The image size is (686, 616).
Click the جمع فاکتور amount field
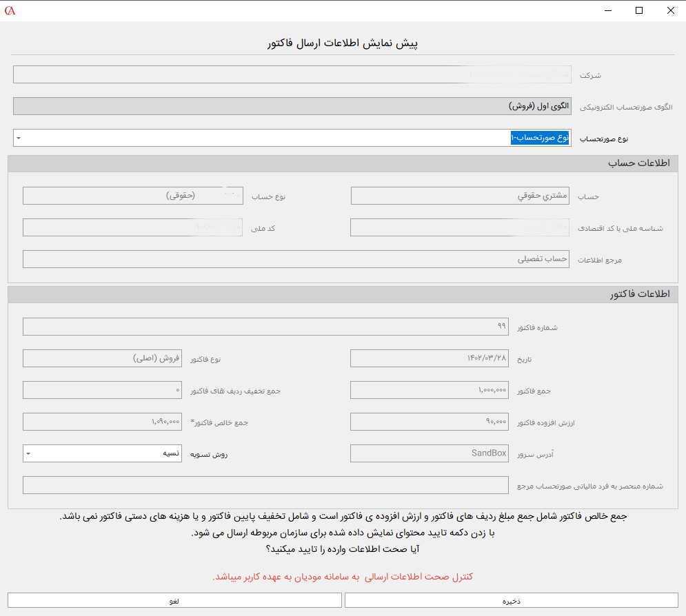point(430,390)
